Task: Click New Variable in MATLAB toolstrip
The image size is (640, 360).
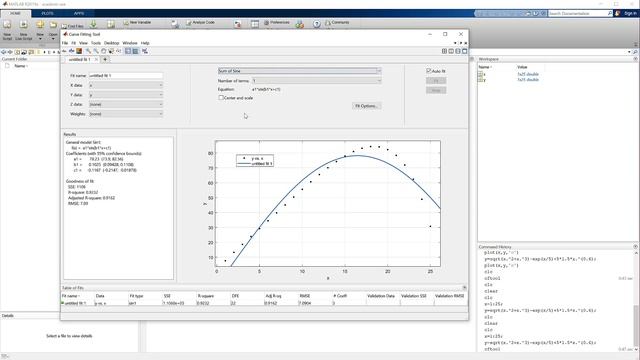Action: (138, 22)
